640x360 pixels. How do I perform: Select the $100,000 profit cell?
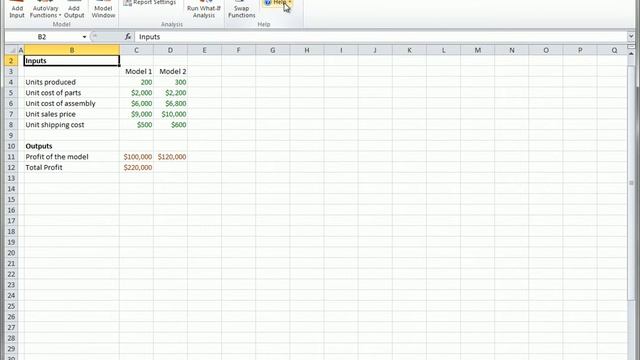click(137, 157)
